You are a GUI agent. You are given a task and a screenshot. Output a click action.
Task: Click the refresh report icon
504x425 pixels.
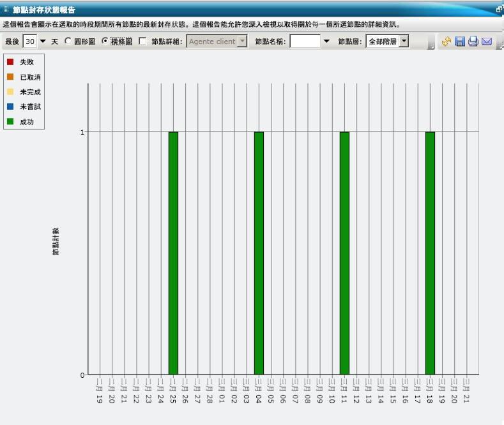coord(446,41)
